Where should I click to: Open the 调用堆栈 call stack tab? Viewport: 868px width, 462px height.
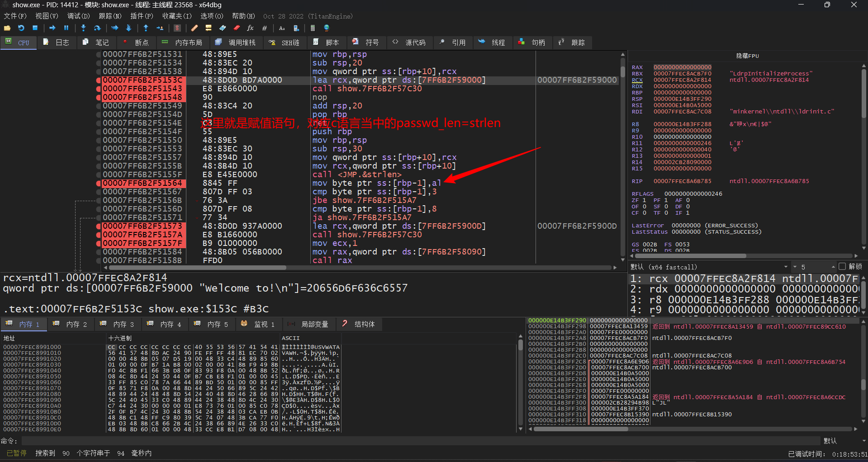[x=236, y=42]
